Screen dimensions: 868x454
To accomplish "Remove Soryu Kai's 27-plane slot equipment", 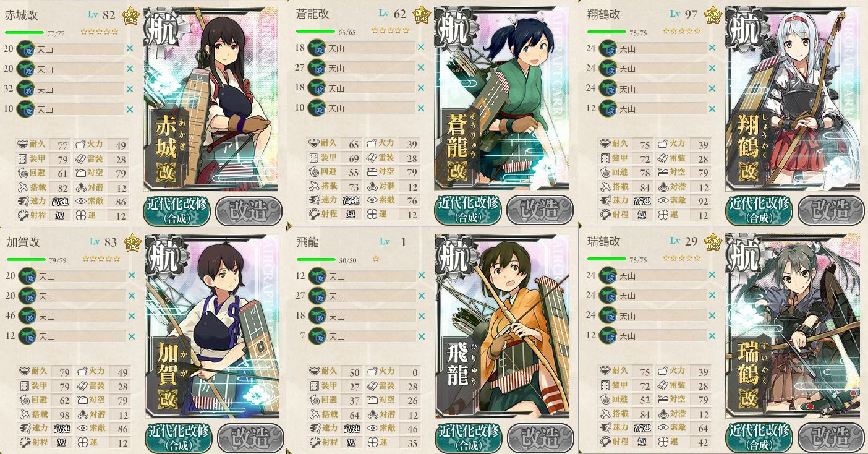I will (x=421, y=67).
